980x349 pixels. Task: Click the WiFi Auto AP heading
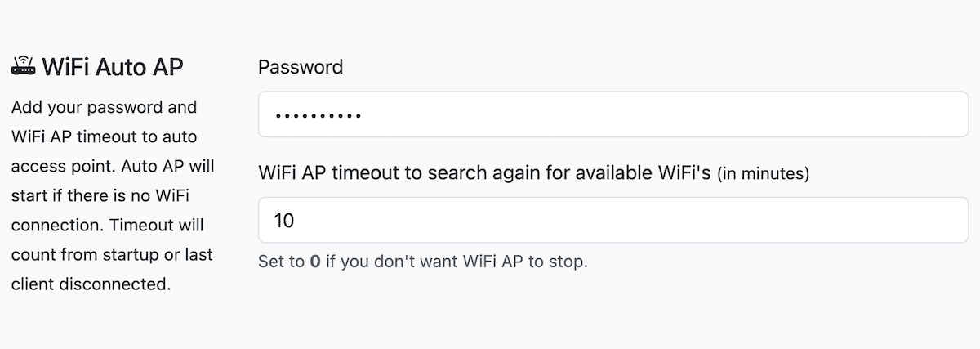[x=113, y=67]
